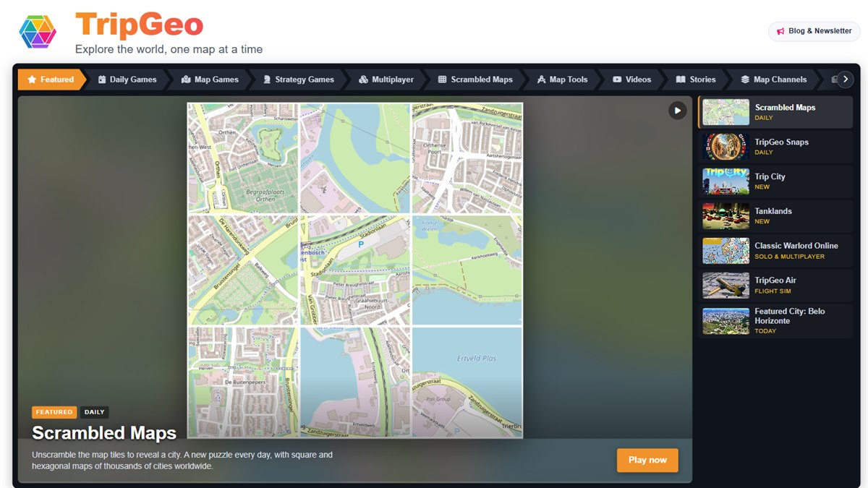Viewport: 868px width, 488px height.
Task: Click the star icon on Featured tab
Action: pyautogui.click(x=32, y=80)
